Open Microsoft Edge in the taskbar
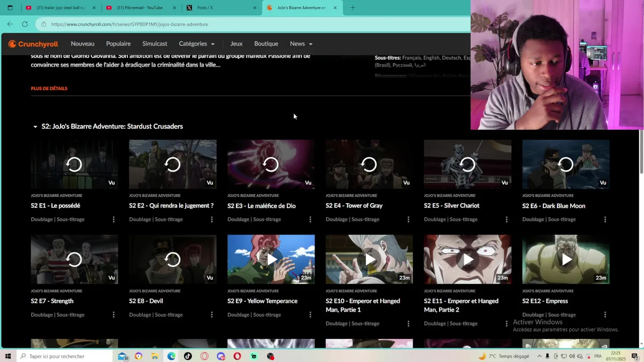 click(172, 356)
